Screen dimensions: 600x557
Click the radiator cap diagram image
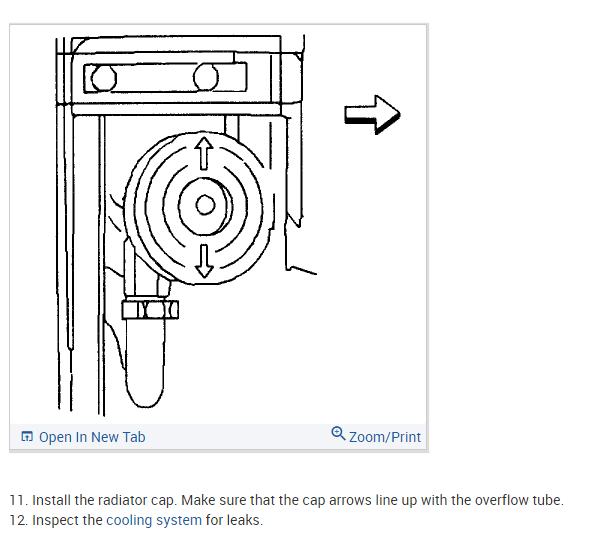point(218,225)
